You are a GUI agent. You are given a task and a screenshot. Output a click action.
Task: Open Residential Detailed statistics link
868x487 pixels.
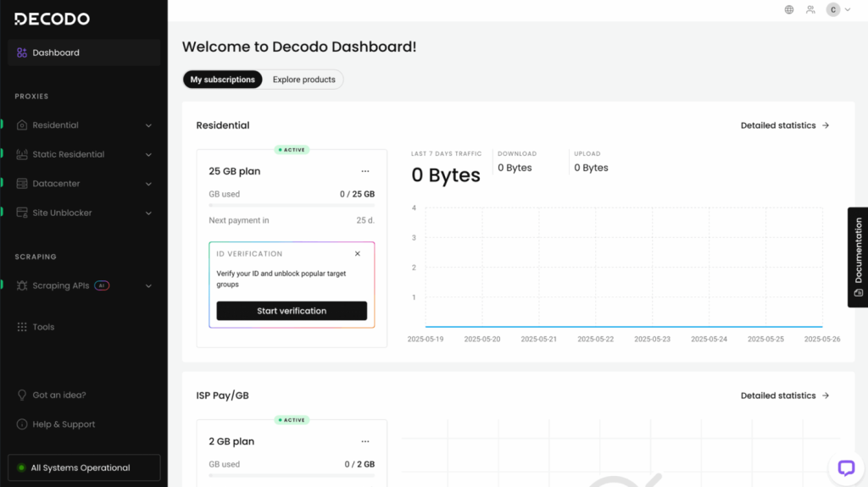tap(785, 125)
